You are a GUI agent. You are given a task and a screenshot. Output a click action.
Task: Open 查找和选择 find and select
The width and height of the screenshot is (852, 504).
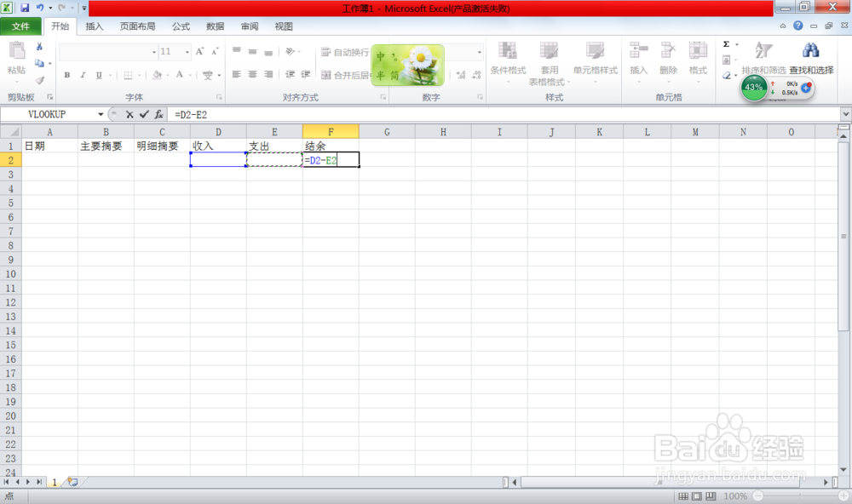click(811, 59)
